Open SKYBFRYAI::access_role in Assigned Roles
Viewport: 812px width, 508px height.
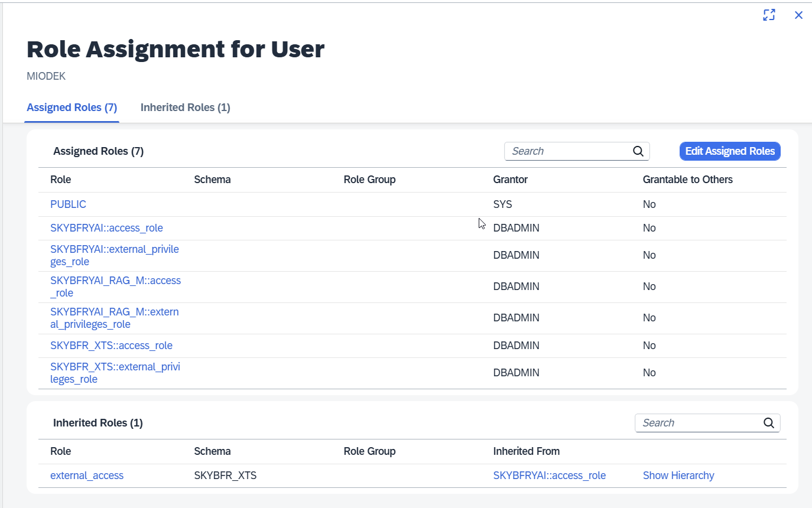pos(106,228)
